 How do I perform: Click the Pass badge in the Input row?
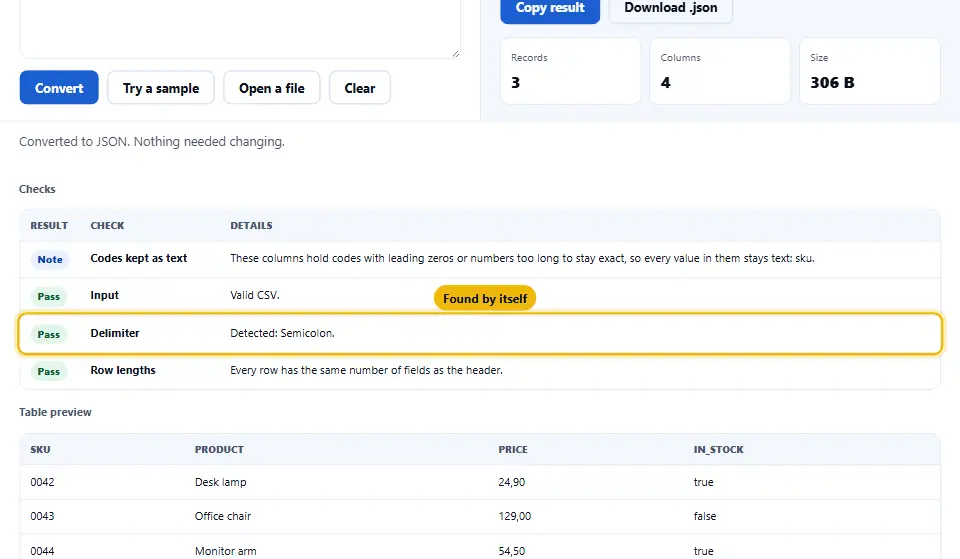point(49,297)
